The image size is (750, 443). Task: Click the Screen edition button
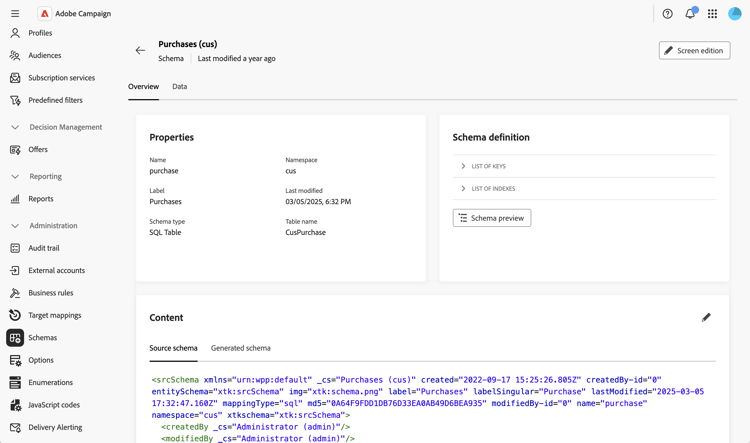694,50
